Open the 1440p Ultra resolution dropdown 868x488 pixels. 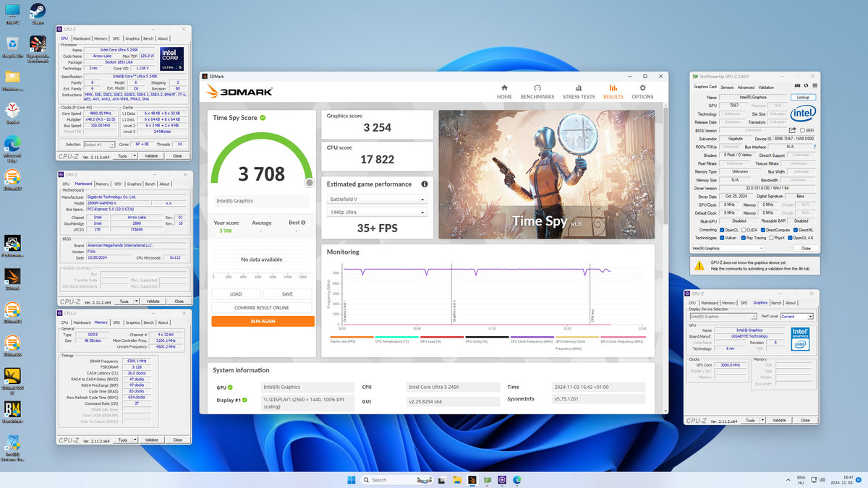(x=376, y=213)
